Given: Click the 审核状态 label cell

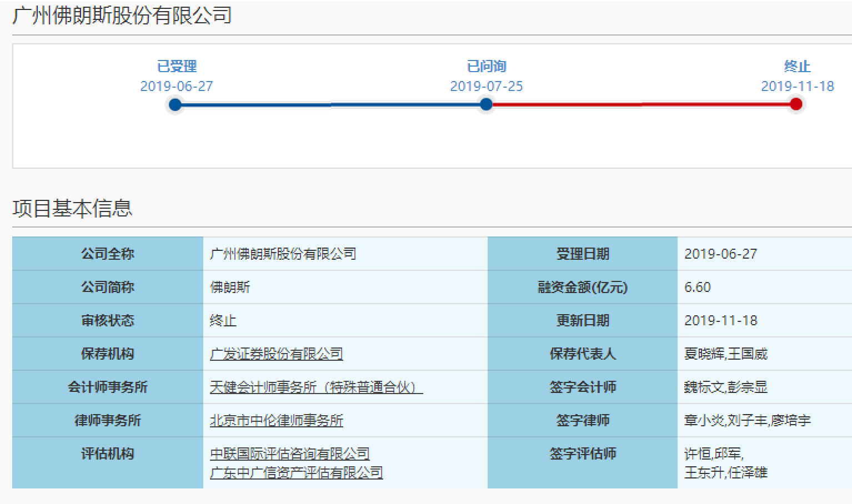Looking at the screenshot, I should pos(108,320).
